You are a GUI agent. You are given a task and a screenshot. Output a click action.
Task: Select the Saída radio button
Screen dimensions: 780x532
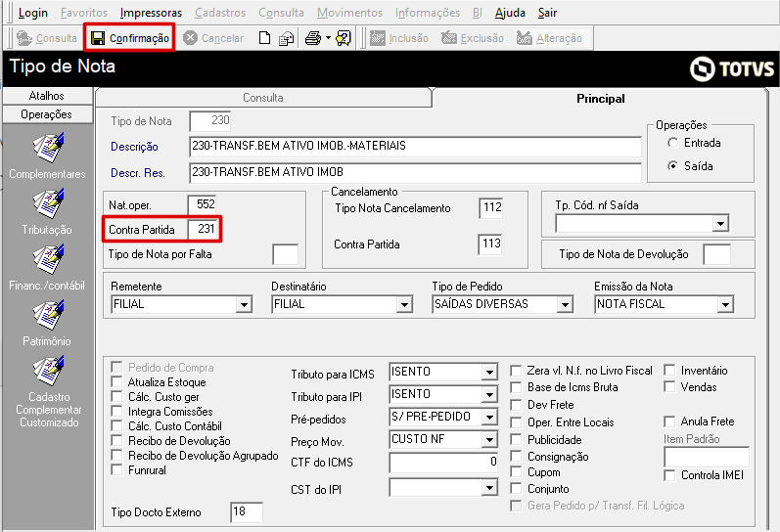coord(672,166)
